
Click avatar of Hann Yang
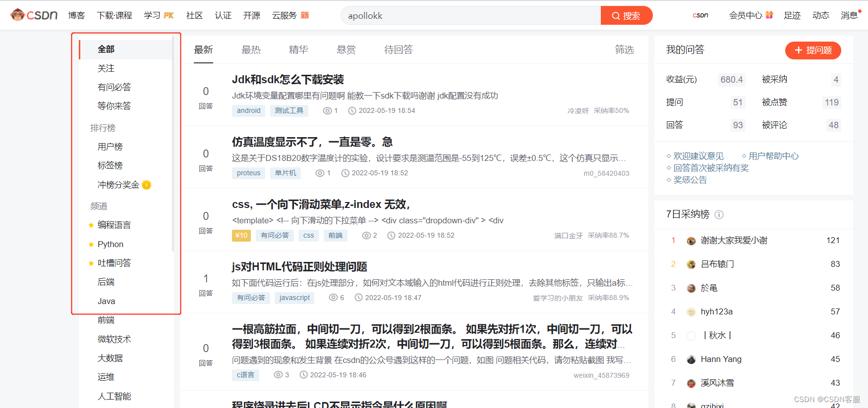click(691, 359)
